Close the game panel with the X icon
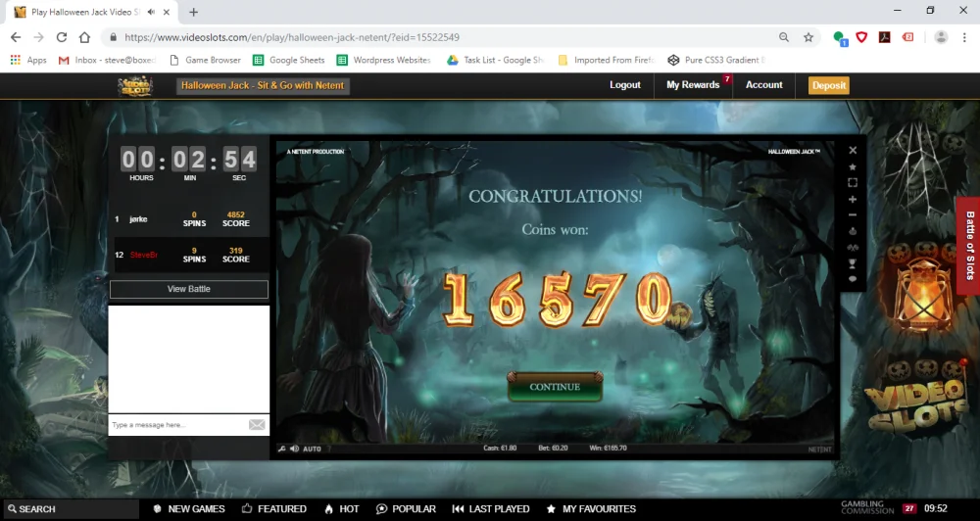This screenshot has width=980, height=521. click(x=853, y=151)
